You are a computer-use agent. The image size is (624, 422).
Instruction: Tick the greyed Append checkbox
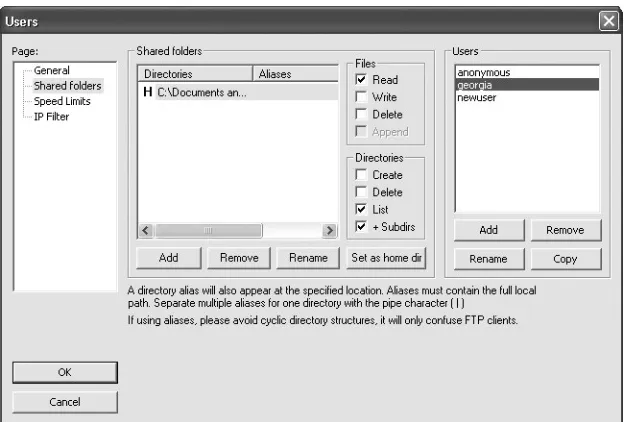(361, 131)
